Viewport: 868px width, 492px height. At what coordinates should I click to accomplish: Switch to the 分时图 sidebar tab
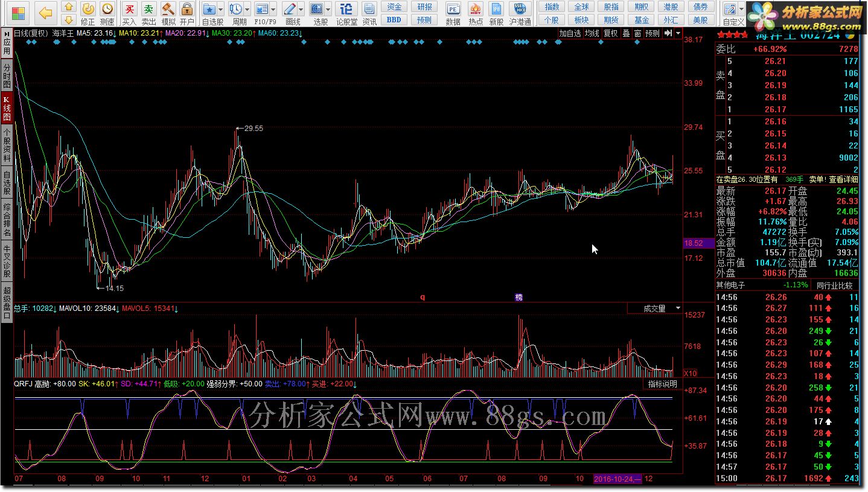click(x=7, y=76)
